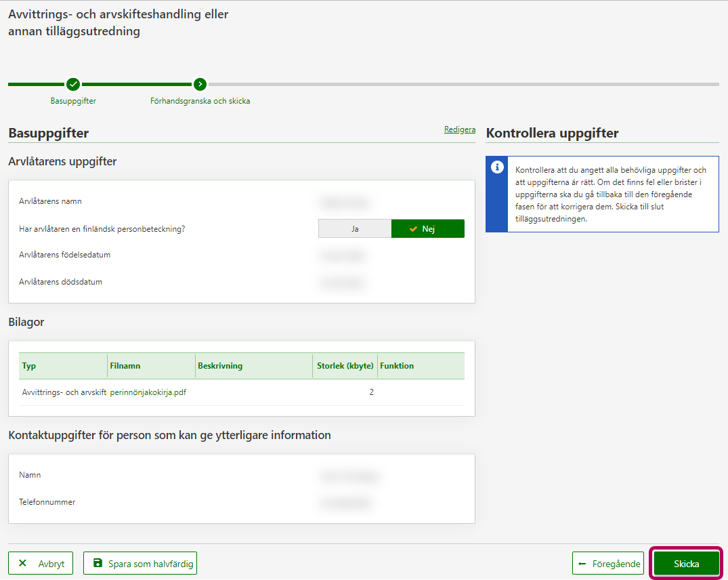728x580 pixels.
Task: Select Ja for Finnish personal identity code
Action: 355,229
